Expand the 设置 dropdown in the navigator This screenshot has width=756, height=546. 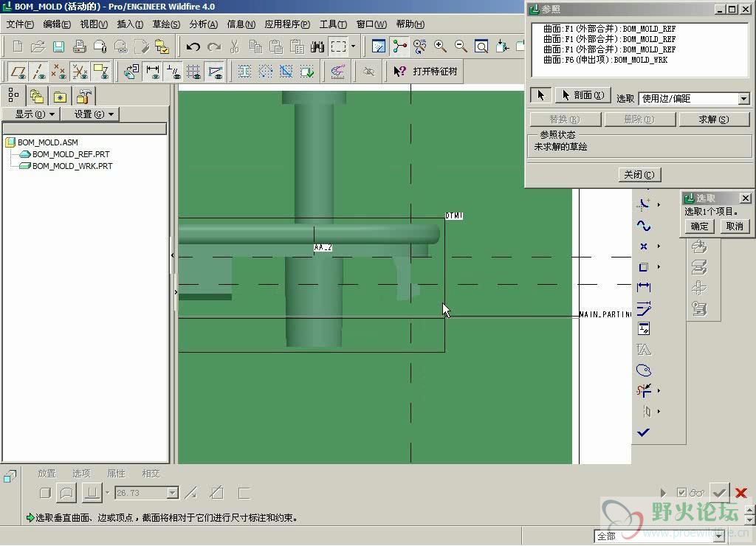pos(90,114)
